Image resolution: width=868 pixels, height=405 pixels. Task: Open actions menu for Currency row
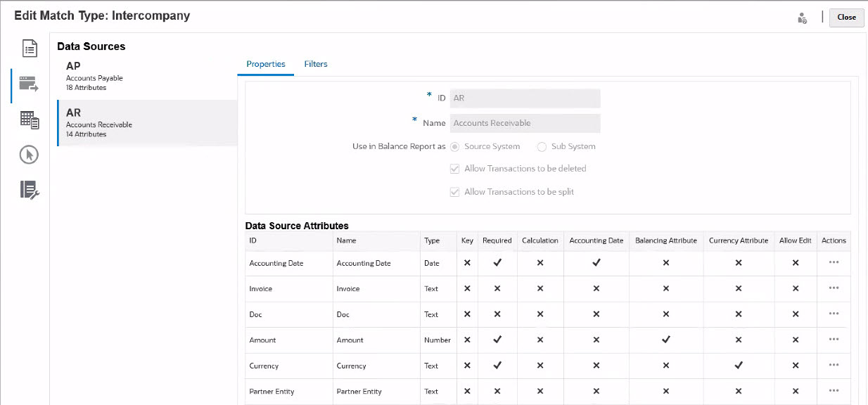click(834, 365)
